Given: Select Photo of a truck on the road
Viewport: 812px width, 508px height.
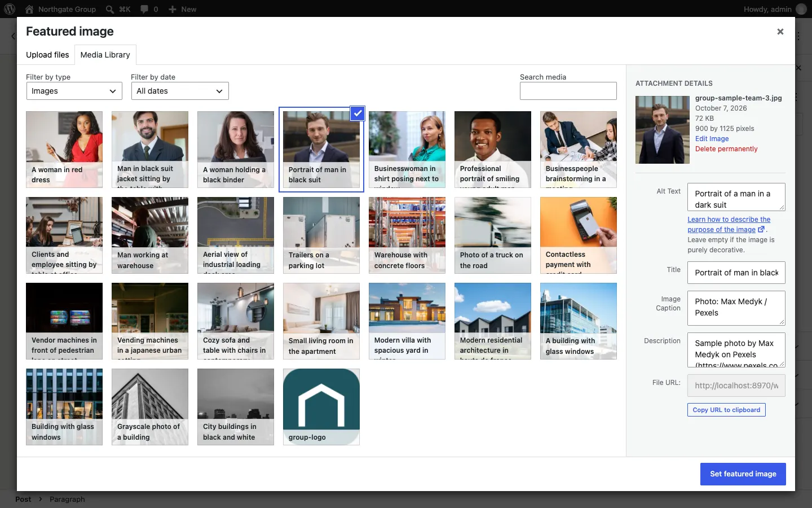Looking at the screenshot, I should tap(493, 235).
